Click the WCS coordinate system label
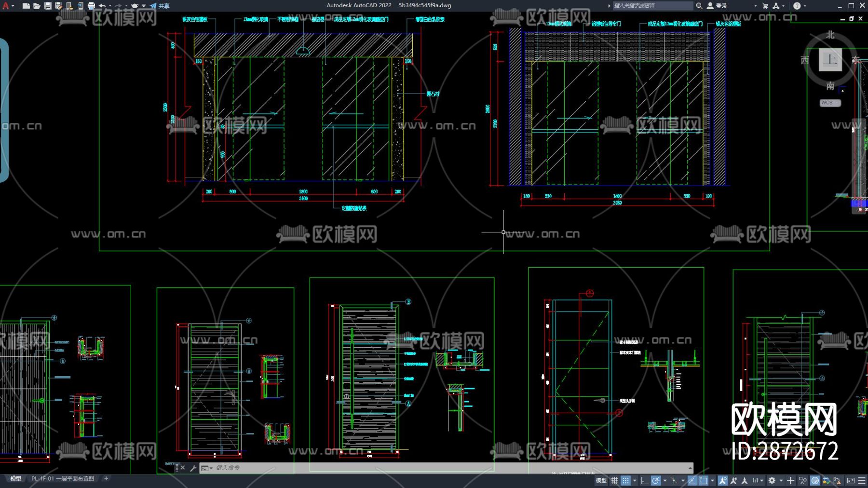Viewport: 868px width, 488px height. pyautogui.click(x=827, y=103)
